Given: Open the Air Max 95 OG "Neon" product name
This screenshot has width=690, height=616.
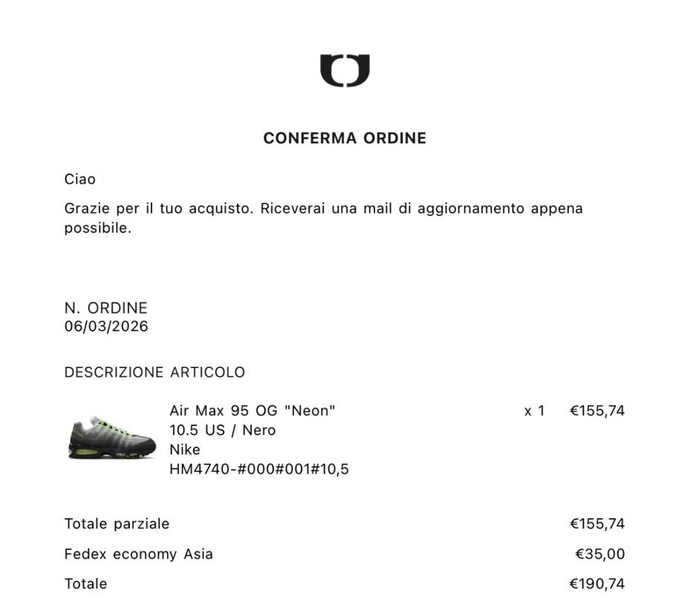Looking at the screenshot, I should 253,410.
